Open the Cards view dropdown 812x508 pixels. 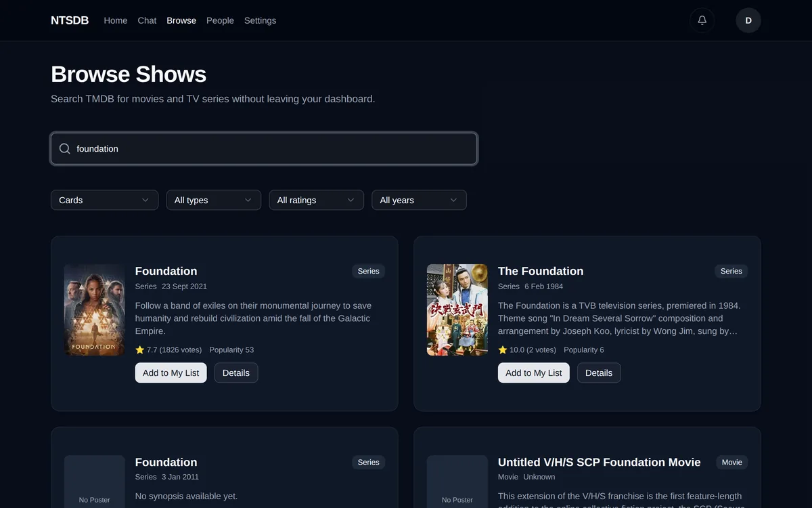(104, 200)
